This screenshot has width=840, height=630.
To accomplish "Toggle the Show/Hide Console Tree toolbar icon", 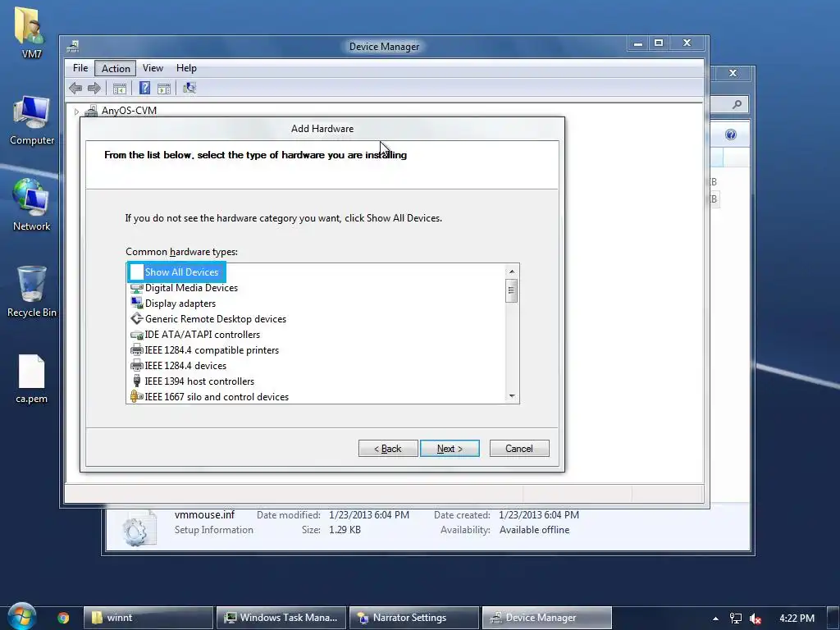I will point(120,89).
